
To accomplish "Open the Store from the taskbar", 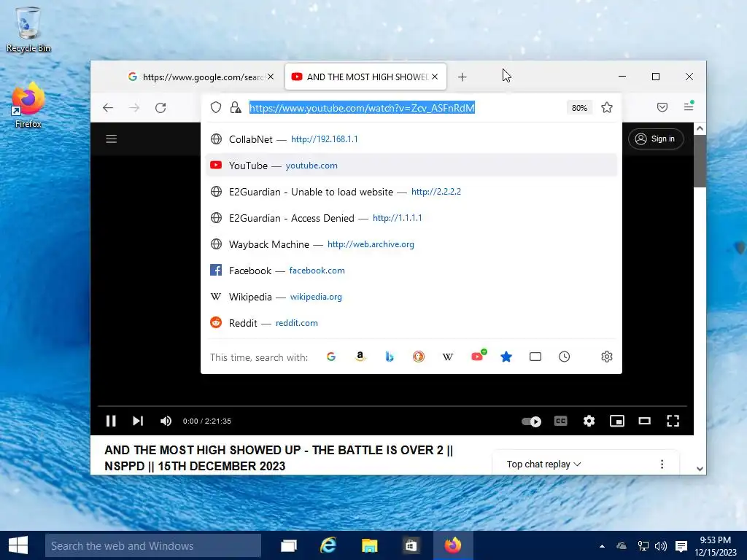I will pos(411,545).
